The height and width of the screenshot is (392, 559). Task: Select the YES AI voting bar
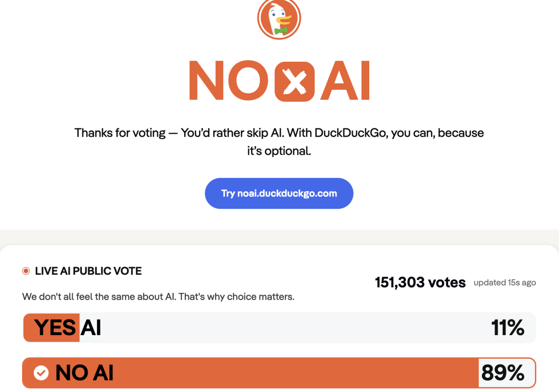tap(279, 328)
